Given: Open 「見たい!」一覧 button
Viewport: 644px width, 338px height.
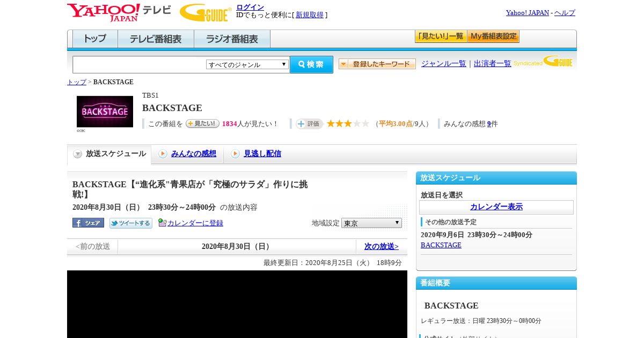Looking at the screenshot, I should point(441,36).
